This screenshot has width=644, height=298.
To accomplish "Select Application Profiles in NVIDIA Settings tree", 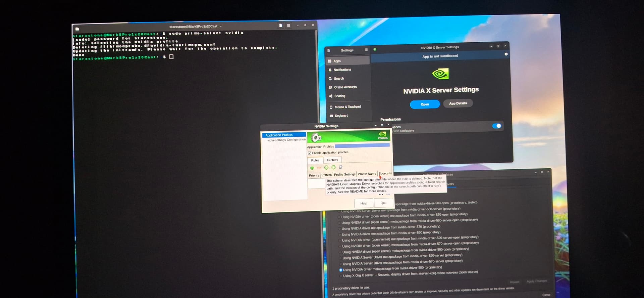I will click(x=284, y=135).
